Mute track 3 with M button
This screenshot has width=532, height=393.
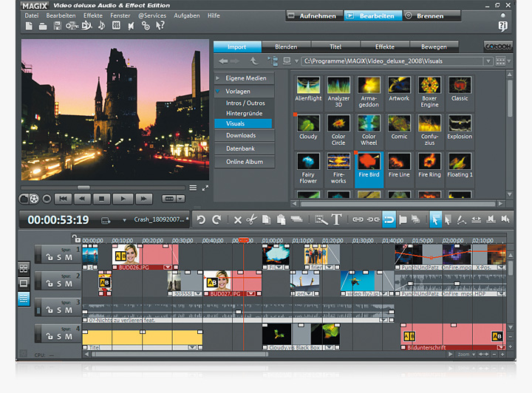pos(69,310)
